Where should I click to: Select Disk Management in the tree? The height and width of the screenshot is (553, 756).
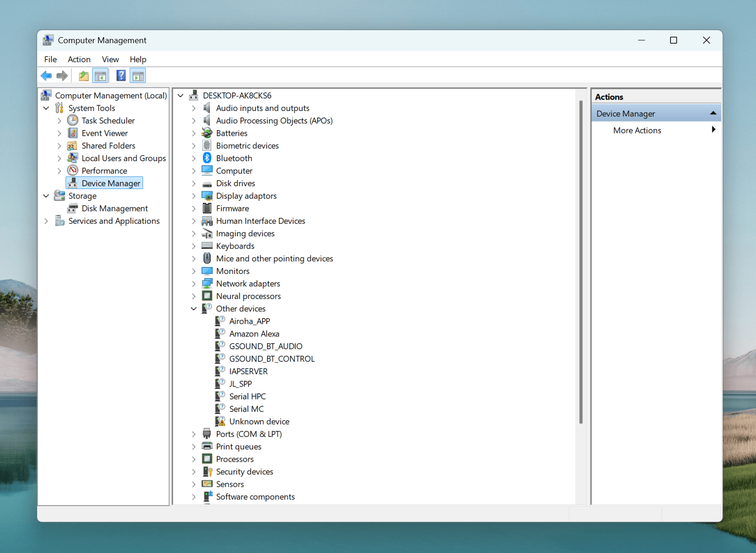click(x=114, y=208)
